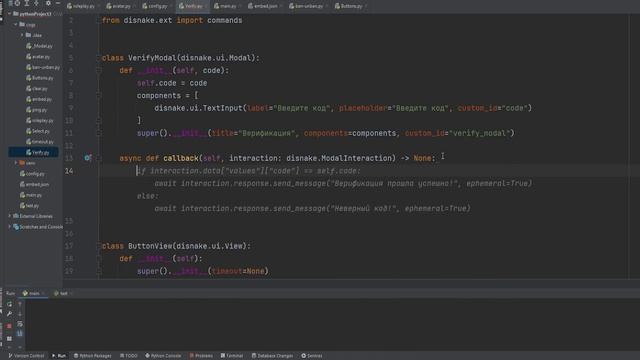Click the up arrow in Run panel toolbar
The width and height of the screenshot is (640, 360).
(x=20, y=304)
